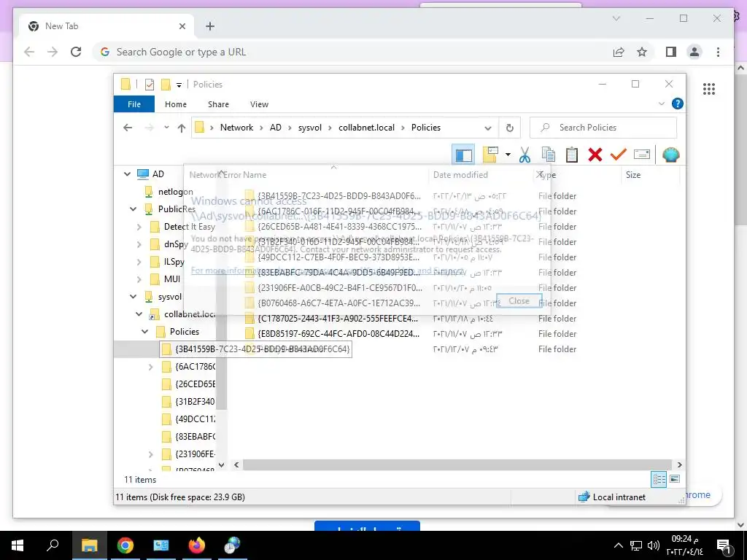Click the scissors Cut icon

click(x=525, y=155)
